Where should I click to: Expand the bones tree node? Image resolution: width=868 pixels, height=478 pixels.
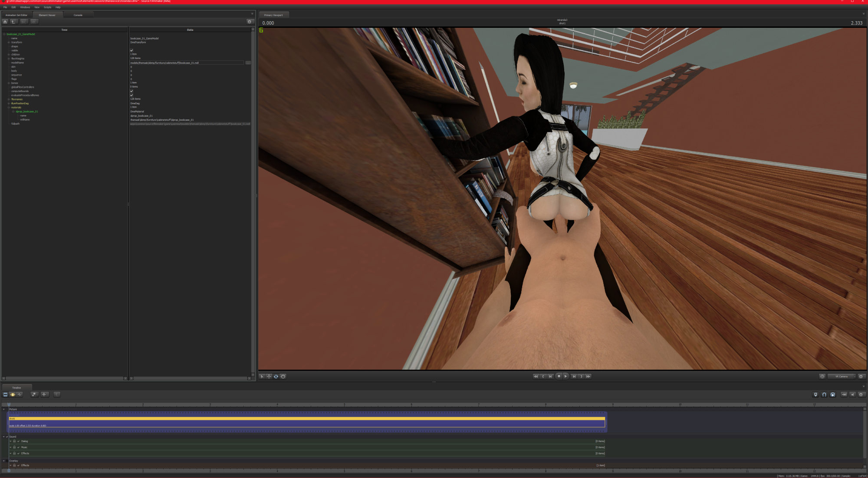pyautogui.click(x=9, y=83)
